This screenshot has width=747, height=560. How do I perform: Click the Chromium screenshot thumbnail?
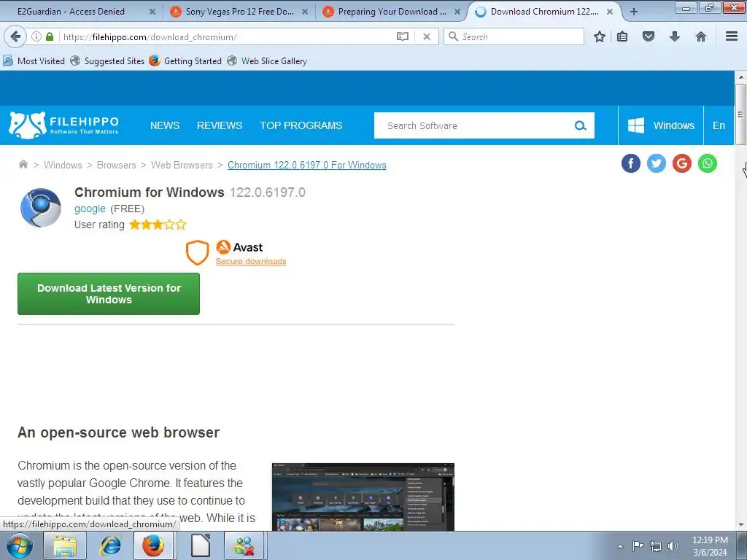point(363,497)
